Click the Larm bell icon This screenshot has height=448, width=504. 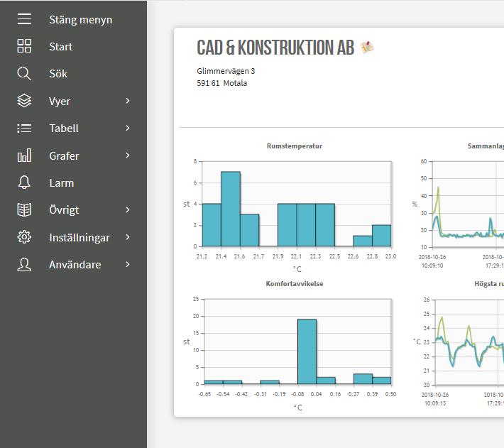[24, 182]
